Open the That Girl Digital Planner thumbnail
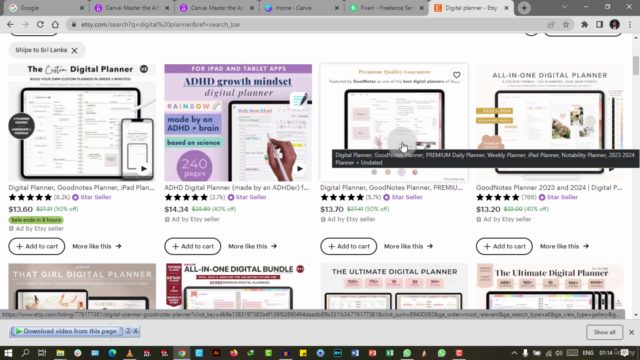The height and width of the screenshot is (360, 640). click(x=82, y=286)
